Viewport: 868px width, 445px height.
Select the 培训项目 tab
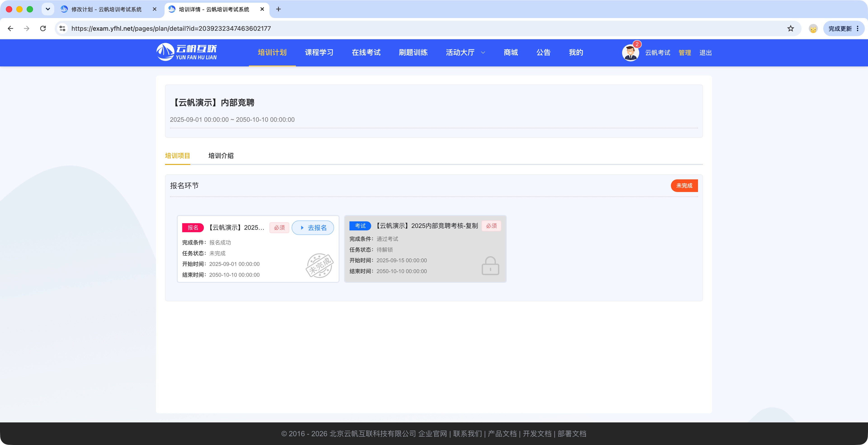pyautogui.click(x=178, y=155)
